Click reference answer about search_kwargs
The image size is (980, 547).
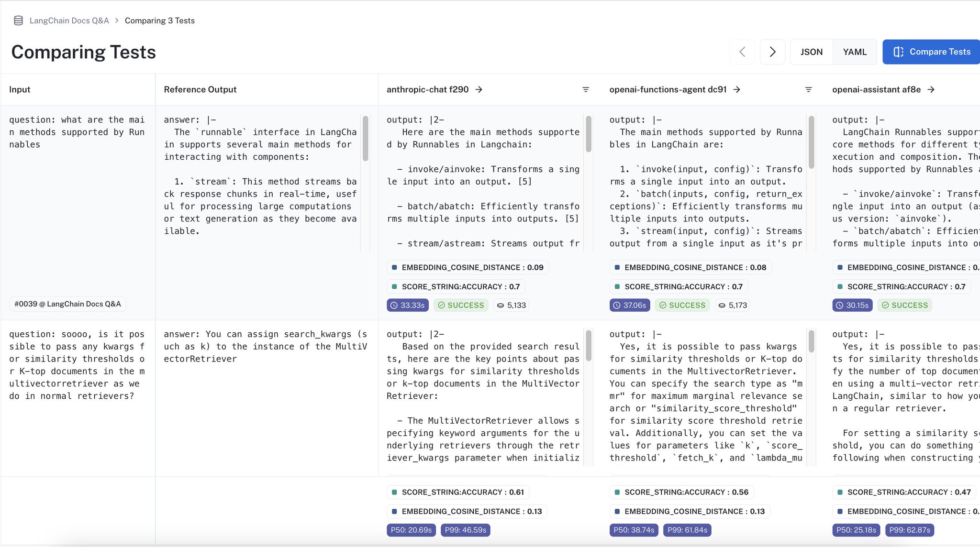pos(266,346)
